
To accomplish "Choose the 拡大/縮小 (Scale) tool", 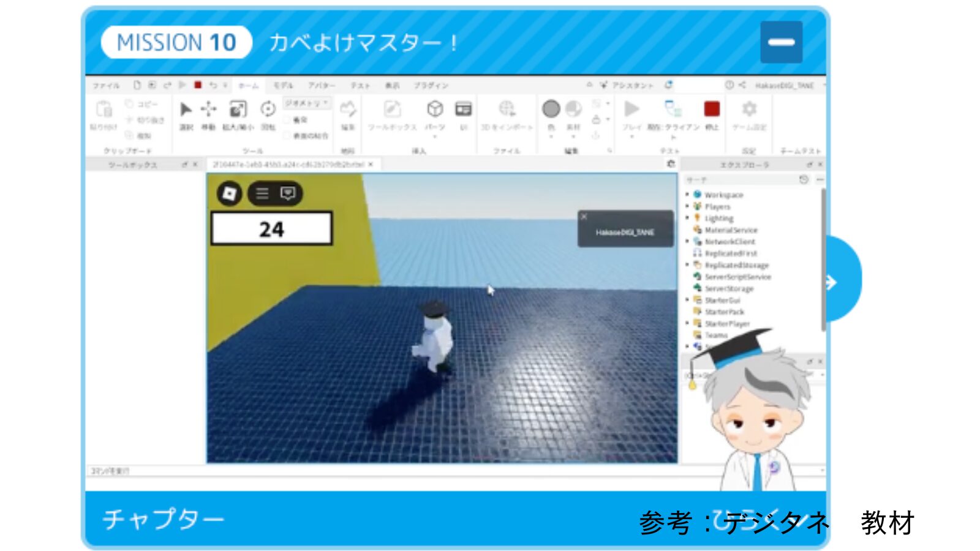I will pos(237,110).
